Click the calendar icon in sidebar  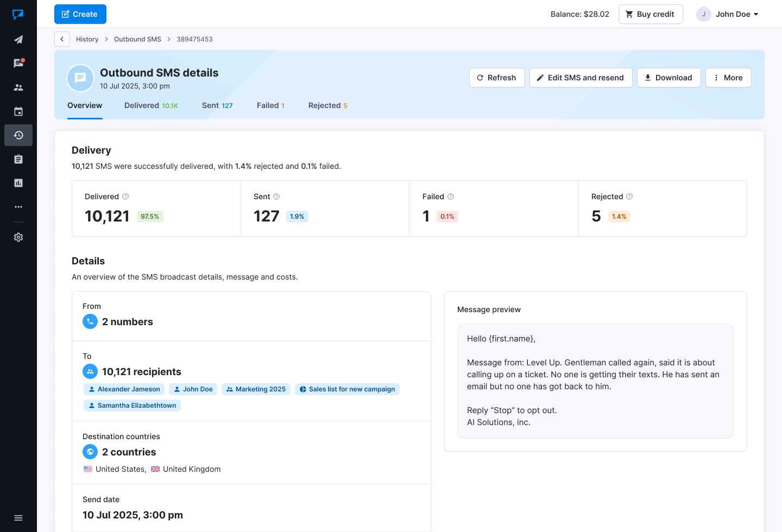click(x=18, y=111)
